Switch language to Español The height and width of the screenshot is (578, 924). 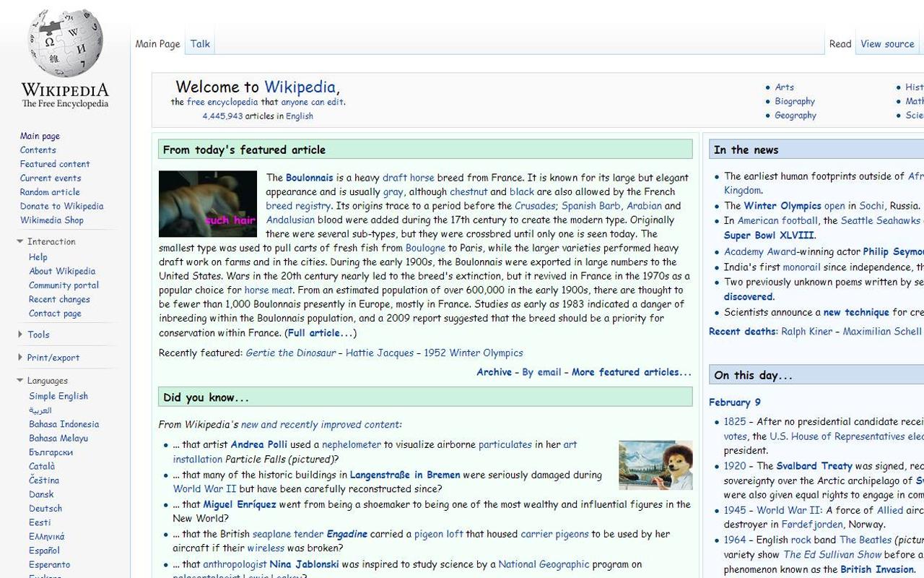coord(44,551)
